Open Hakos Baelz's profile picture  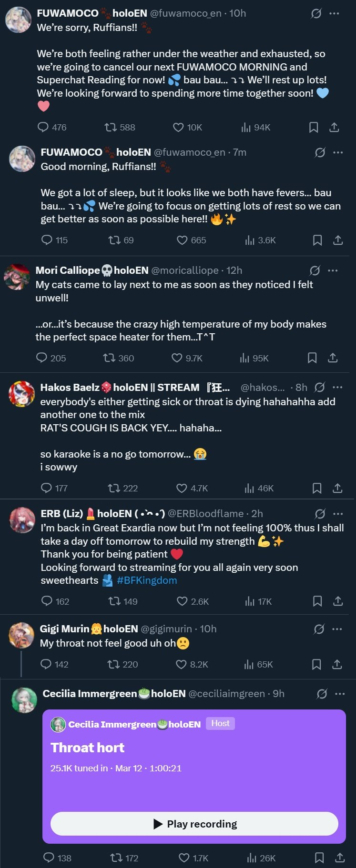(22, 394)
